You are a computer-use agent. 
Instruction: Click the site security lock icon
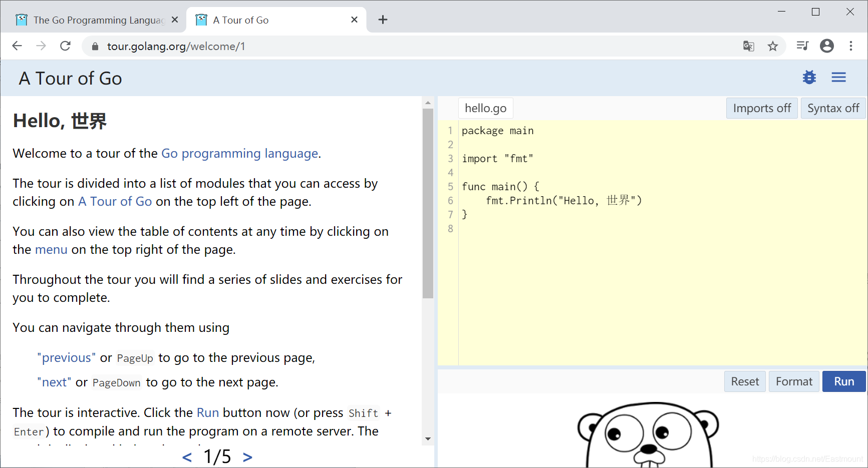95,47
